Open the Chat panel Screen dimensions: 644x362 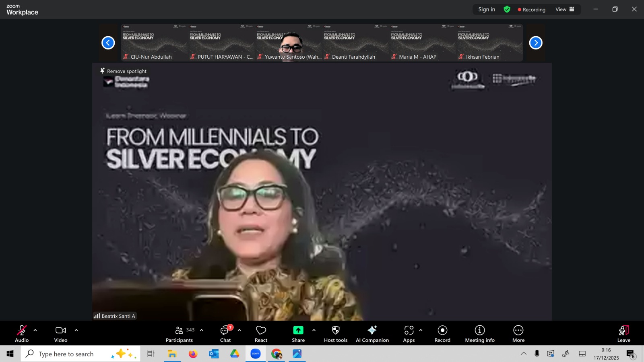coord(225,334)
